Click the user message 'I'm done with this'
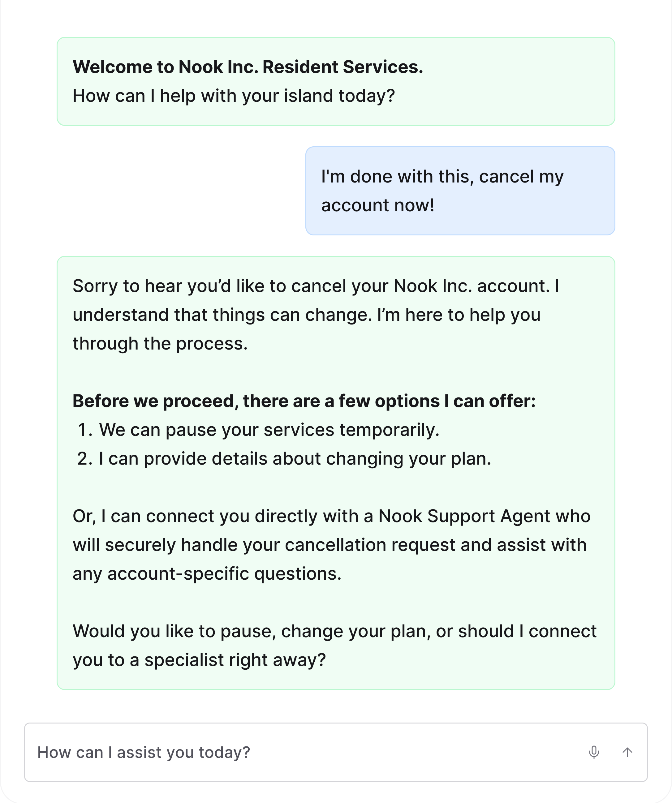 [x=398, y=176]
